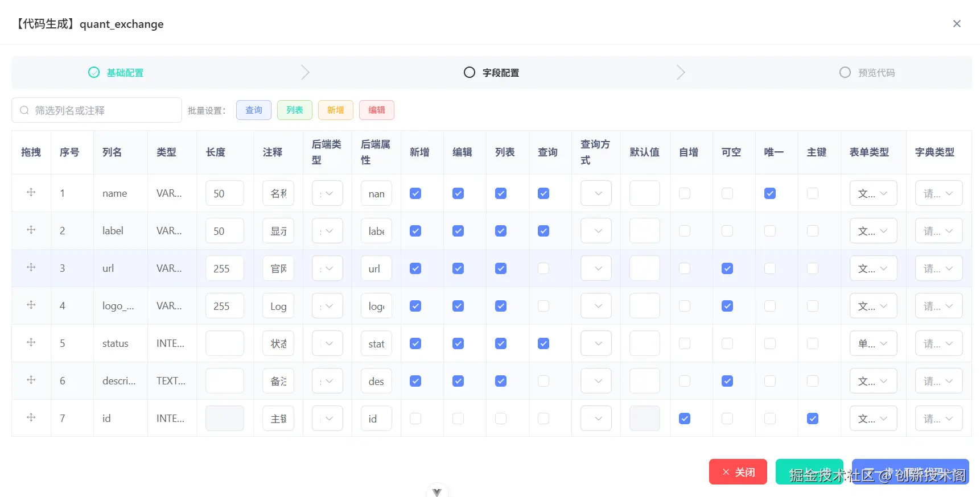Open 查询方式 dropdown for descri row

pyautogui.click(x=596, y=381)
